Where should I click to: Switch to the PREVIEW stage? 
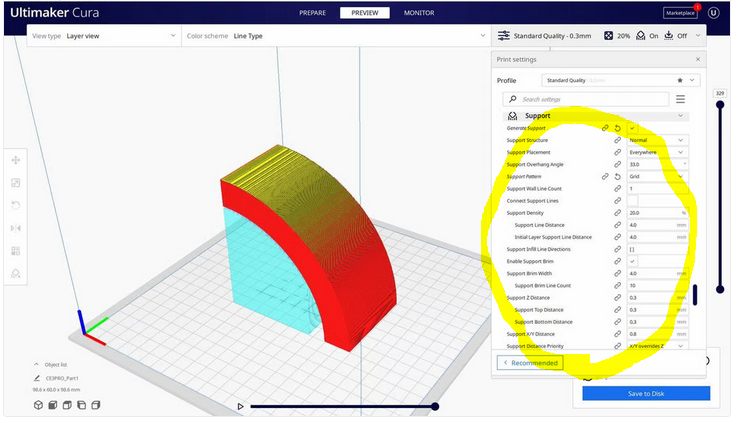[x=365, y=13]
